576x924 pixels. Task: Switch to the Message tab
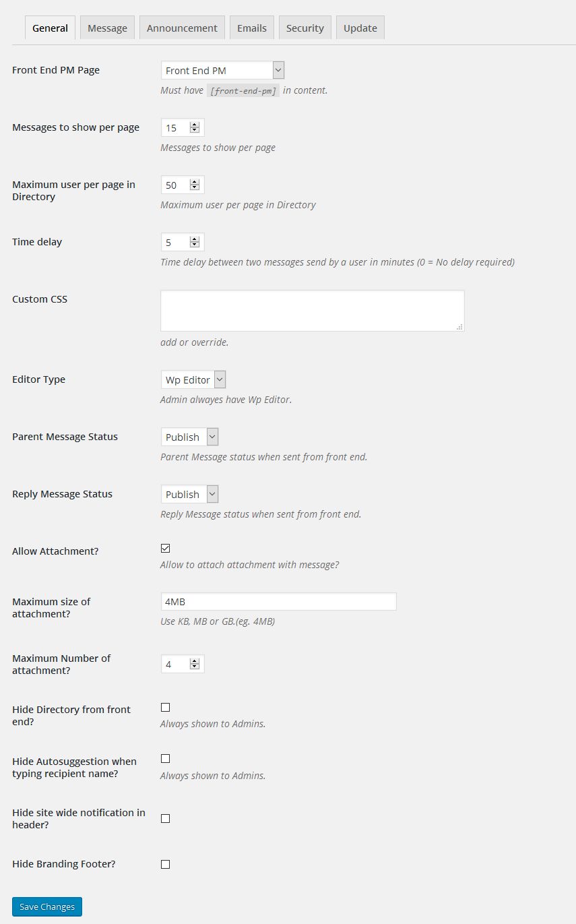coord(106,28)
